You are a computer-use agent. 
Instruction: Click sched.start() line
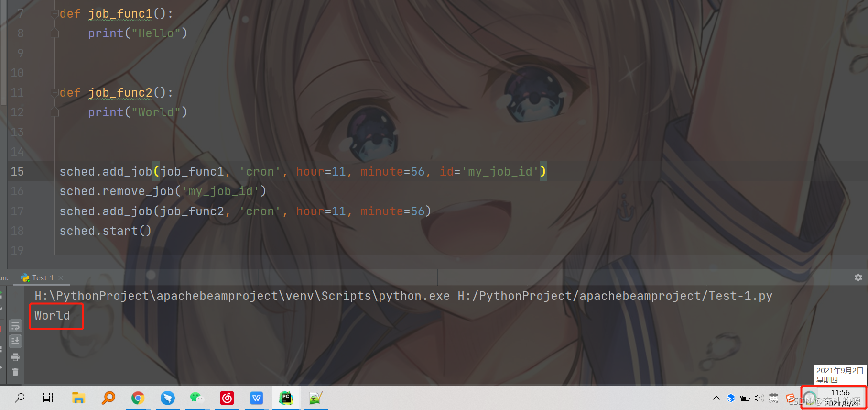(106, 231)
